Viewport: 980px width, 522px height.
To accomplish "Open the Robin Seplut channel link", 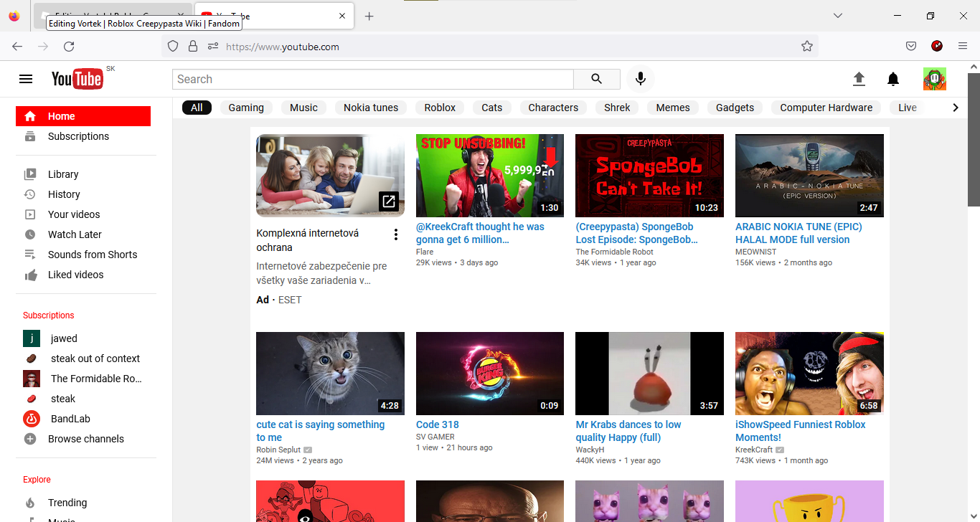I will point(278,450).
